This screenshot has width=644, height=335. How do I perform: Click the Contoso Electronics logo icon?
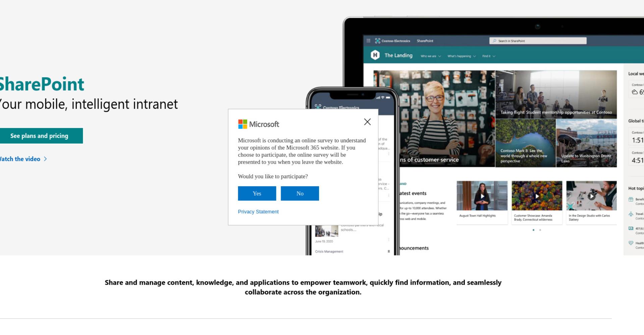pyautogui.click(x=378, y=41)
